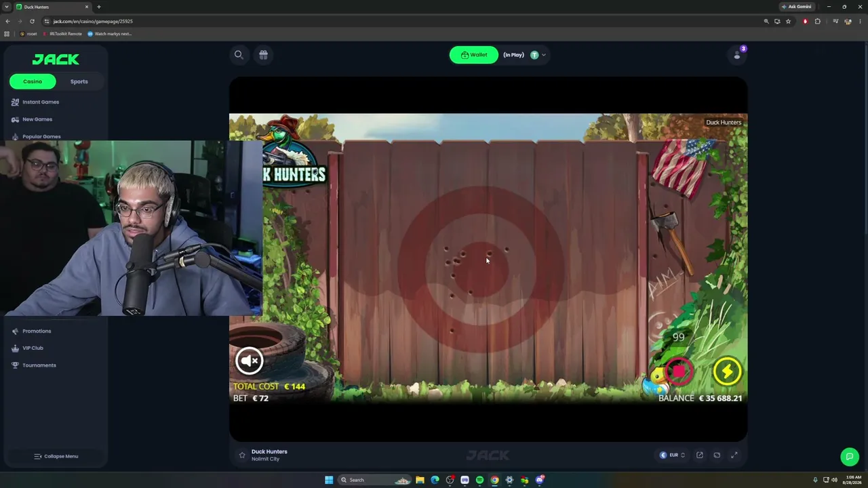868x488 pixels.
Task: Open the rooet bookmark
Action: 28,34
